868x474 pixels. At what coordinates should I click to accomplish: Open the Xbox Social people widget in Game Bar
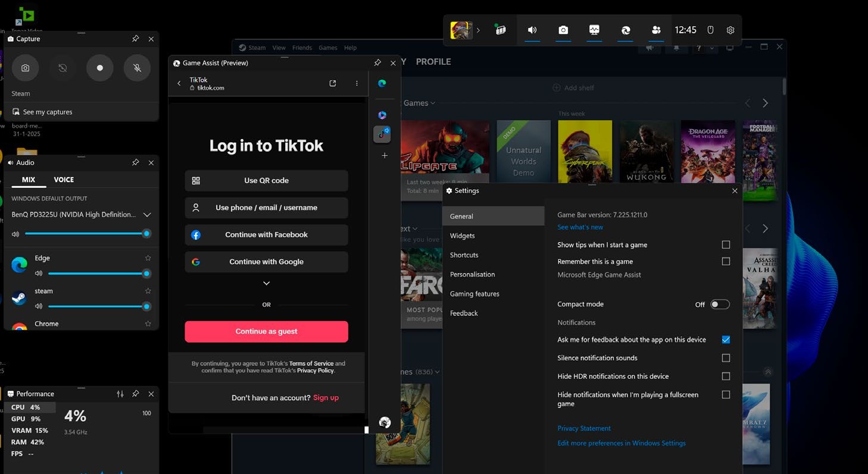tap(656, 30)
